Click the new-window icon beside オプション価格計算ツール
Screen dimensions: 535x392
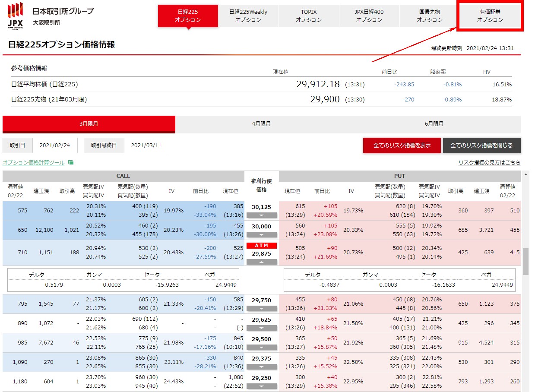point(71,163)
